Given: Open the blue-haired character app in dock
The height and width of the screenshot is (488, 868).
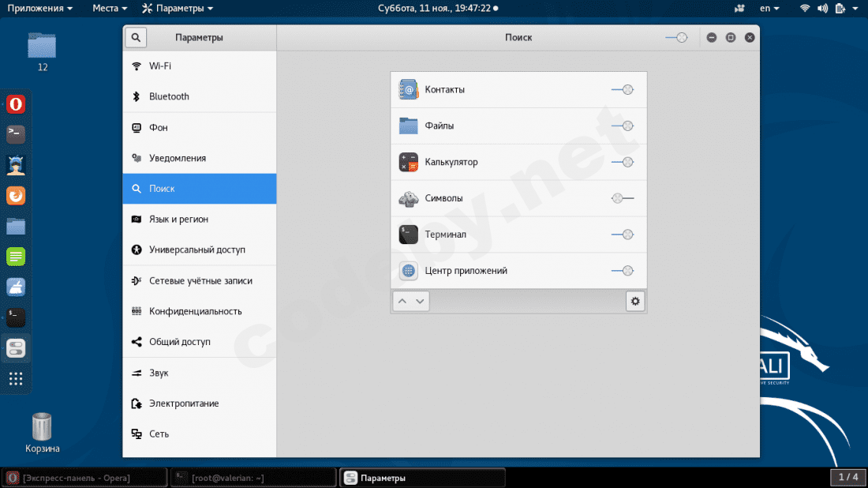Looking at the screenshot, I should (x=16, y=165).
